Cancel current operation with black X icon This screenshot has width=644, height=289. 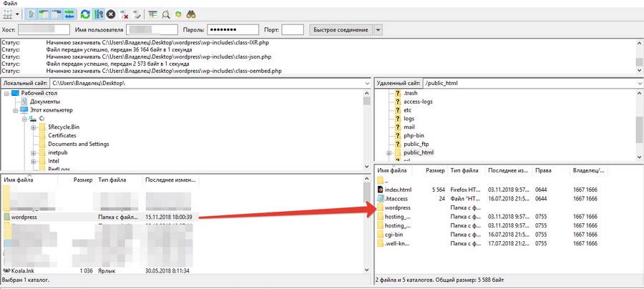[x=111, y=14]
